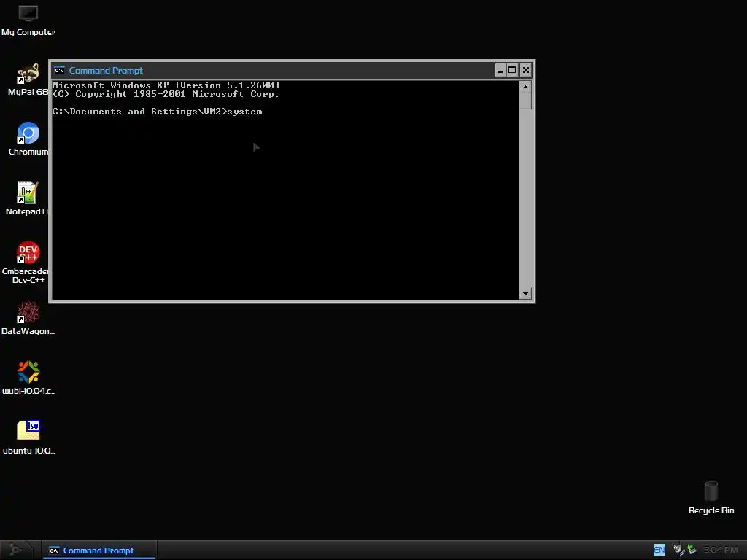Viewport: 747px width, 560px height.
Task: Select the DataWagon desktop shortcut
Action: (28, 318)
